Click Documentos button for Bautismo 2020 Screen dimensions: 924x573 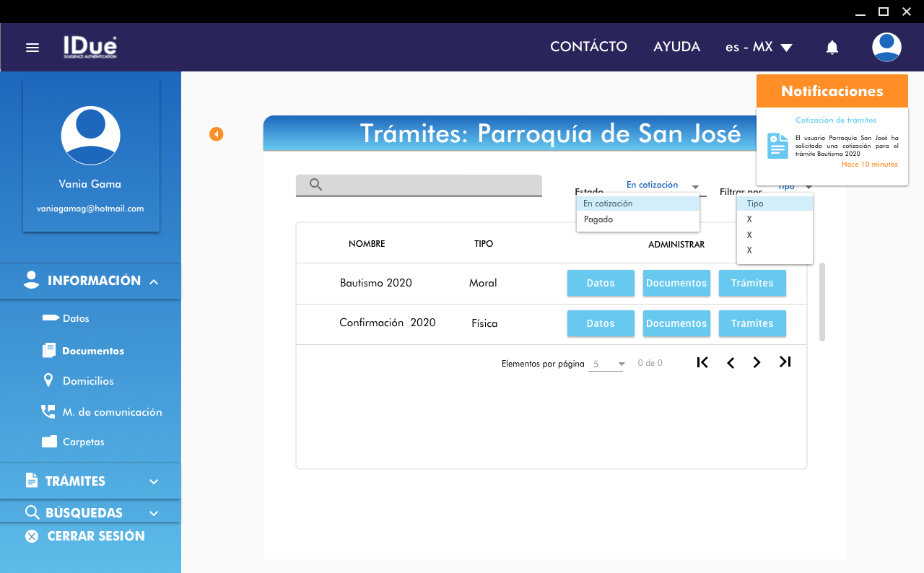pyautogui.click(x=676, y=283)
